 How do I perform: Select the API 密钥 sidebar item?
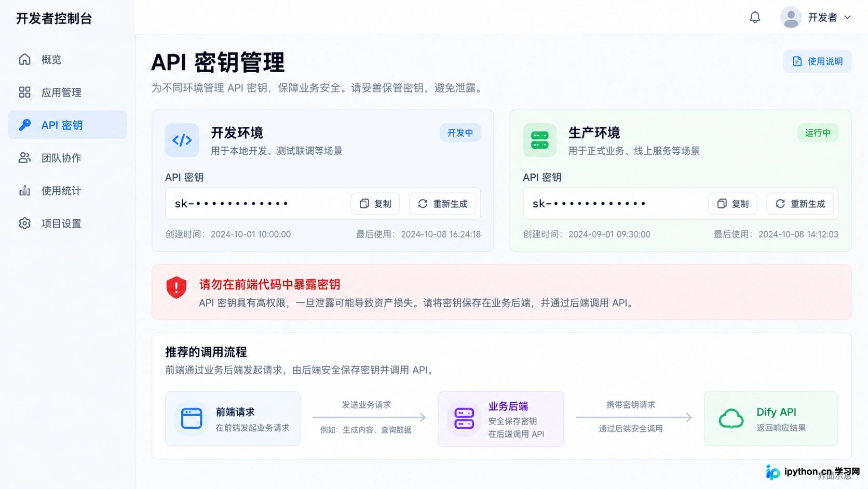(x=67, y=125)
